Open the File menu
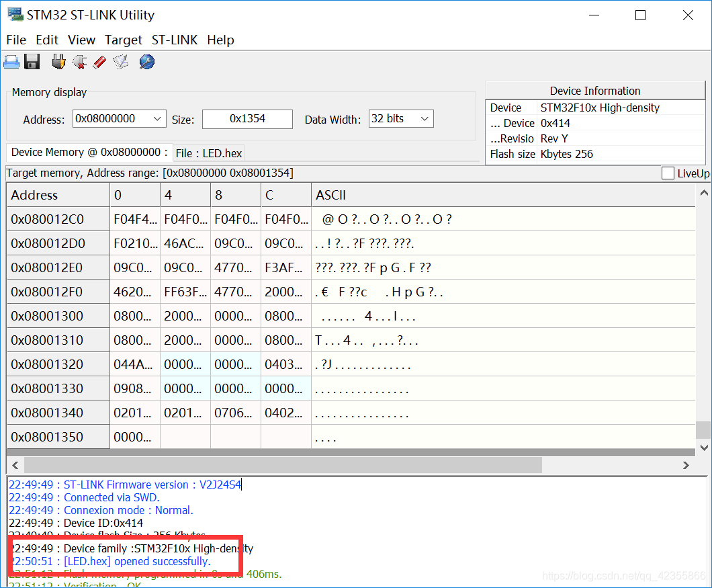712x588 pixels. coord(16,40)
